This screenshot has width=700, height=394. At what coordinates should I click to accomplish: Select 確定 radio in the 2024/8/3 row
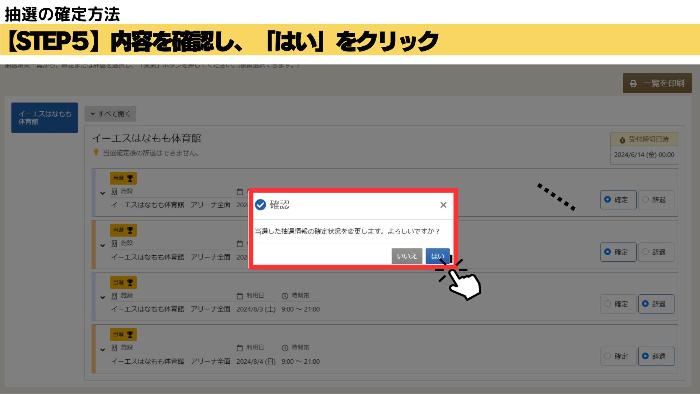click(x=618, y=304)
